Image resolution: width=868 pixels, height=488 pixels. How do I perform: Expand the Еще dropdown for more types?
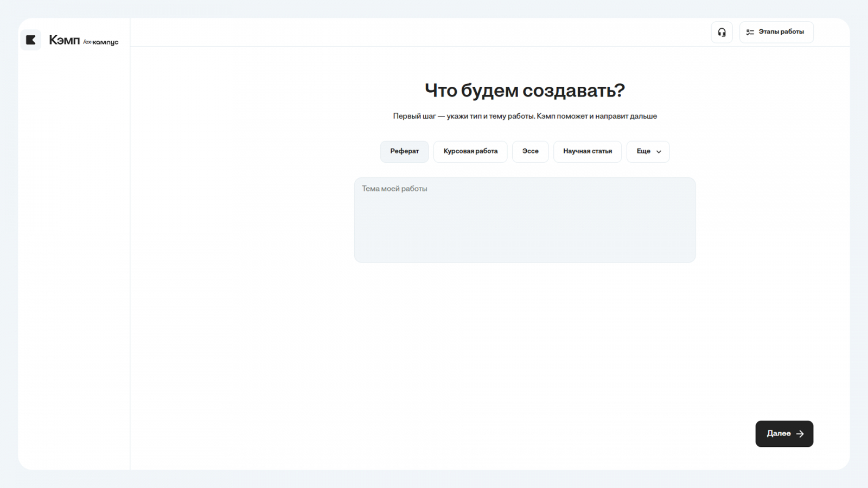[644, 151]
